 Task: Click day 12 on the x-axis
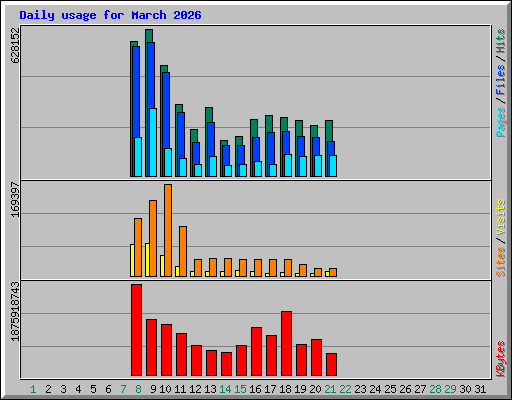tap(195, 389)
